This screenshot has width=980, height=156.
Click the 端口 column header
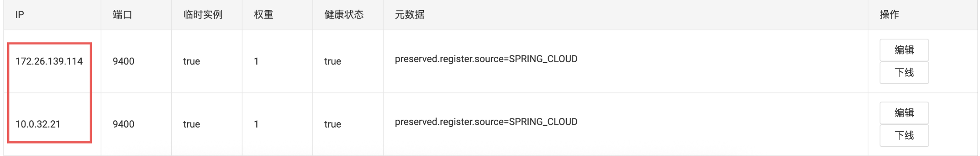[122, 15]
